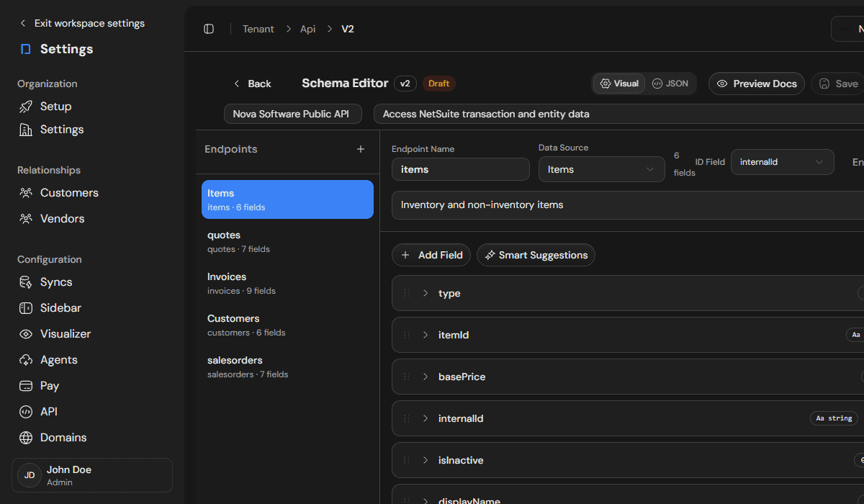Expand the internalId field row
Image resolution: width=864 pixels, height=504 pixels.
[425, 418]
